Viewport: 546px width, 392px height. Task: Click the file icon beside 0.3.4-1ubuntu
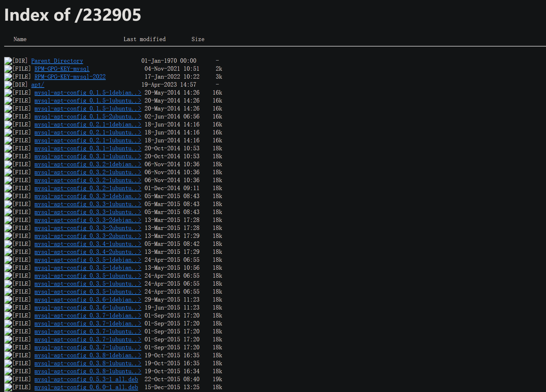coord(8,244)
